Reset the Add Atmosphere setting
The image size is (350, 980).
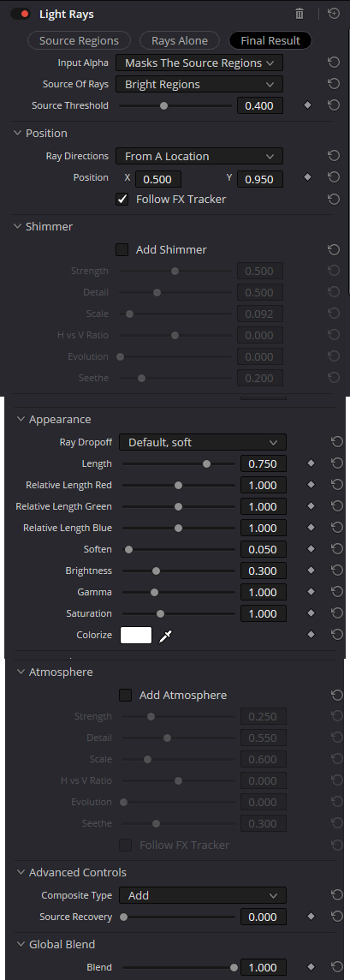click(337, 695)
